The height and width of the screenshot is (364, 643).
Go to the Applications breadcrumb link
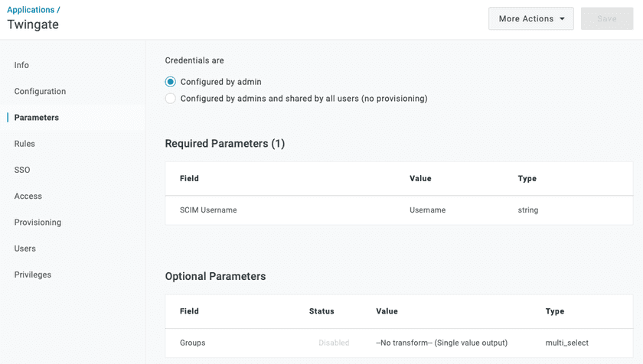pyautogui.click(x=31, y=10)
